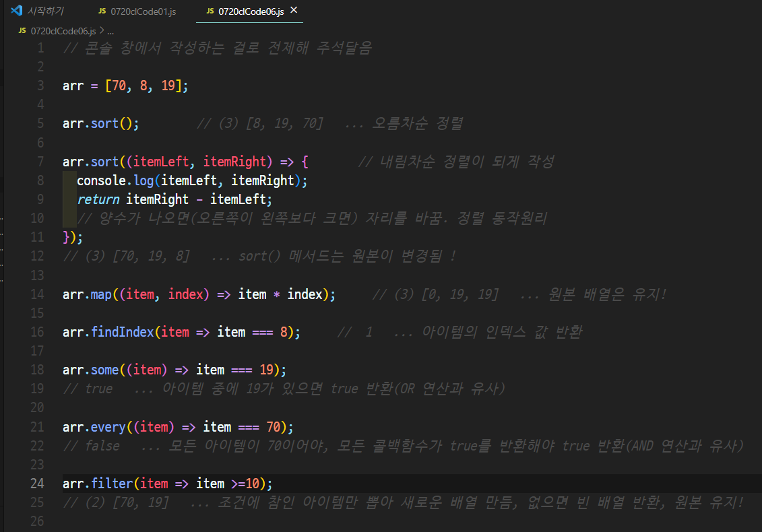Click line number 1 in the gutter
This screenshot has width=762, height=532.
coord(40,48)
